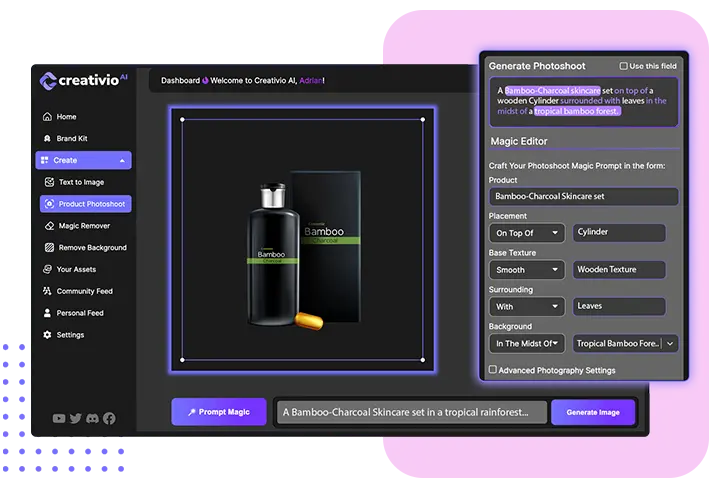Click the YouTube icon in sidebar footer
The width and height of the screenshot is (716, 487).
click(59, 418)
